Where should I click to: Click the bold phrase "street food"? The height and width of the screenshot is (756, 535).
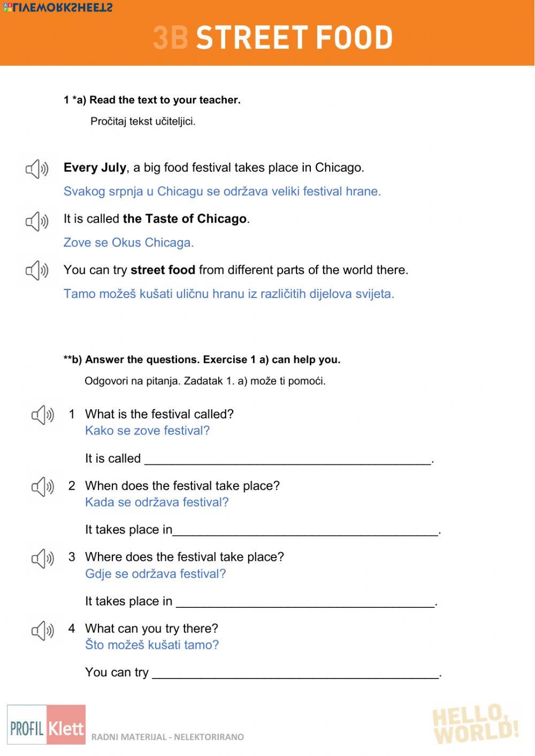163,270
